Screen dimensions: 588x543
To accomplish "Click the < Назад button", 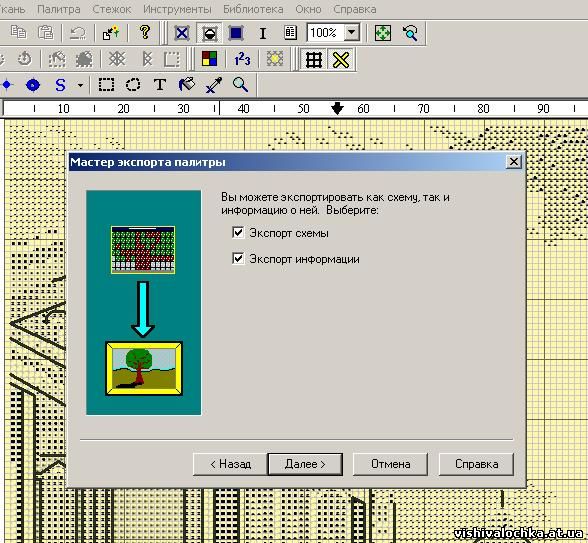I will pyautogui.click(x=230, y=464).
